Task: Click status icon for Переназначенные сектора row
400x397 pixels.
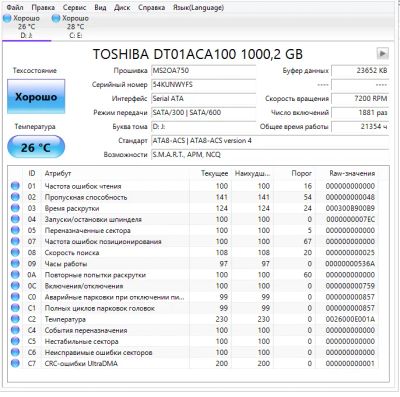Action: coord(15,230)
